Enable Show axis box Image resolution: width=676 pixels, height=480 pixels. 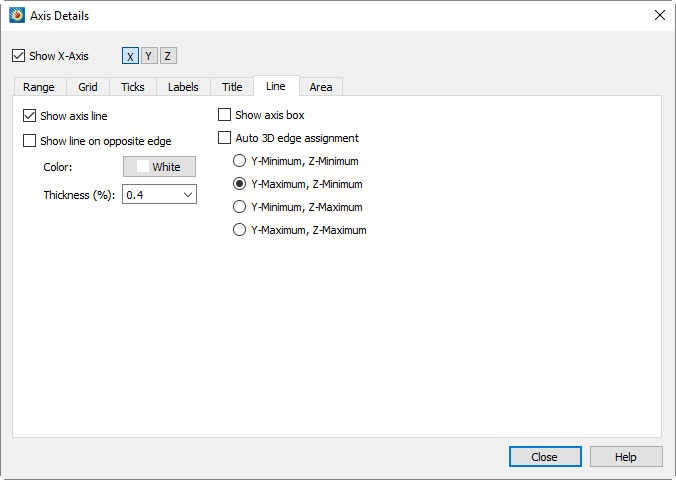(224, 115)
